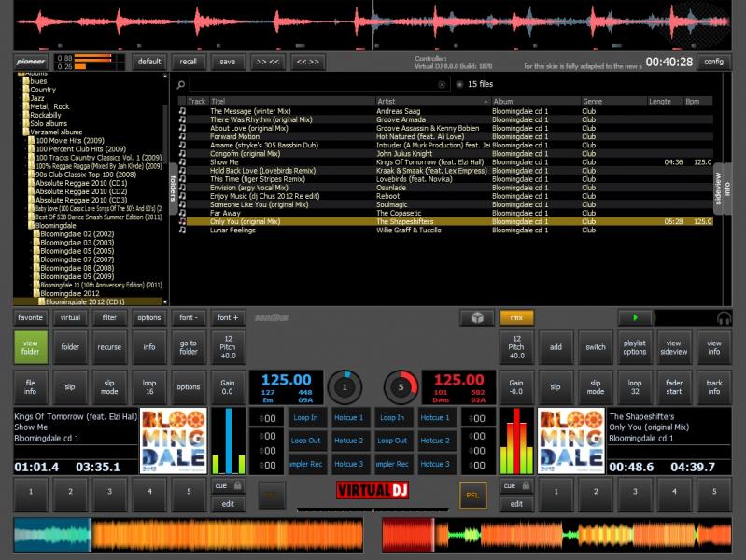Click the search magnifier icon
The image size is (746, 560).
click(x=181, y=85)
